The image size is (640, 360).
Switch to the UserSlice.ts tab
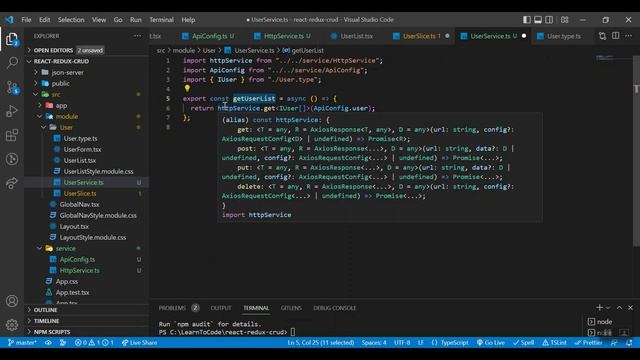(420, 36)
